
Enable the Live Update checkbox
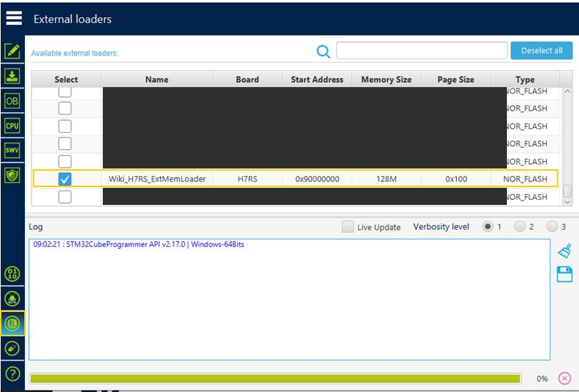coord(348,227)
